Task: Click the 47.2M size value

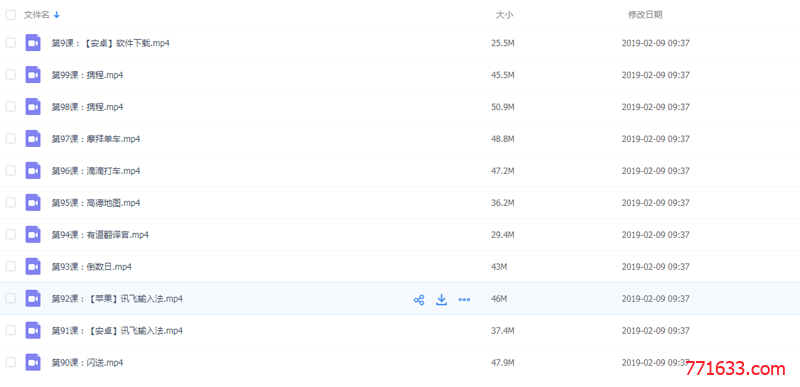Action: [503, 171]
